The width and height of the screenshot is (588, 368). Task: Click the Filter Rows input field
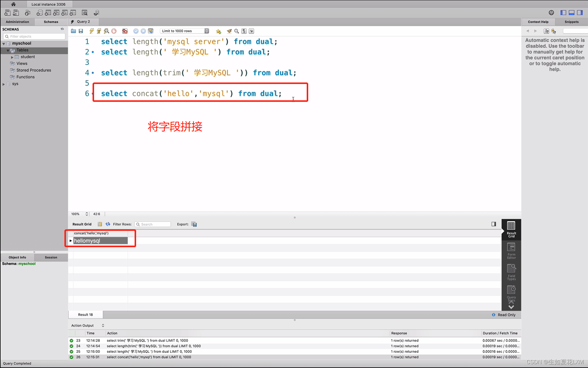153,224
